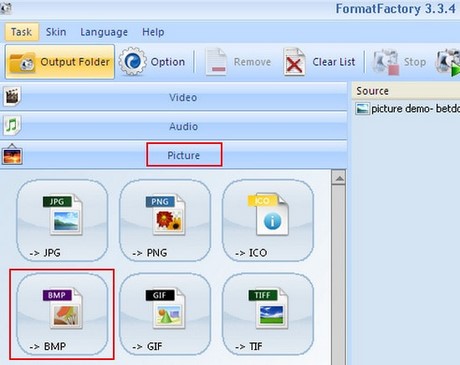Screen dimensions: 460x365
Task: Open the Output Folder
Action: point(60,62)
